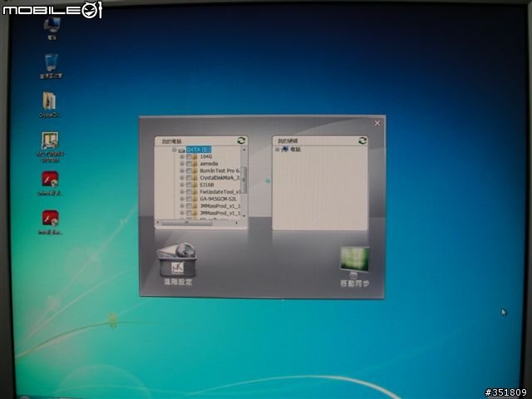Click the vertical scrollbar thumb in folder tree

(244, 180)
